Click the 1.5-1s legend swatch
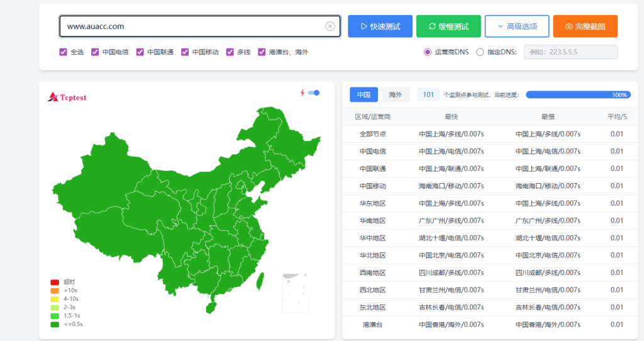644x341 pixels. pos(55,316)
